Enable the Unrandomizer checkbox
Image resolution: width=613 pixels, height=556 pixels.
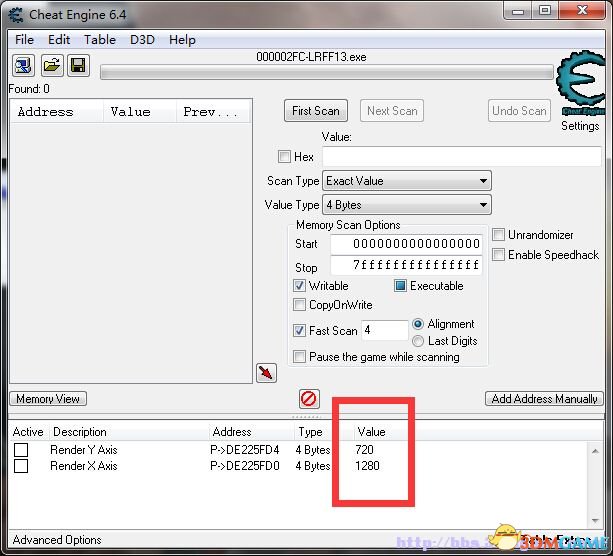click(498, 235)
